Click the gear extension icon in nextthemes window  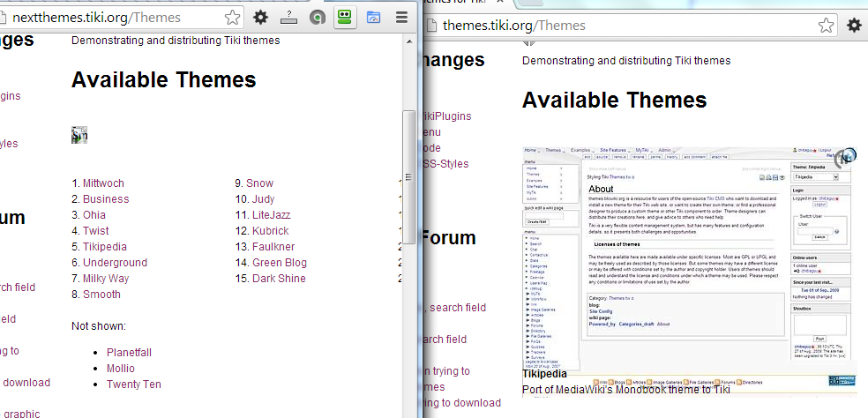261,18
